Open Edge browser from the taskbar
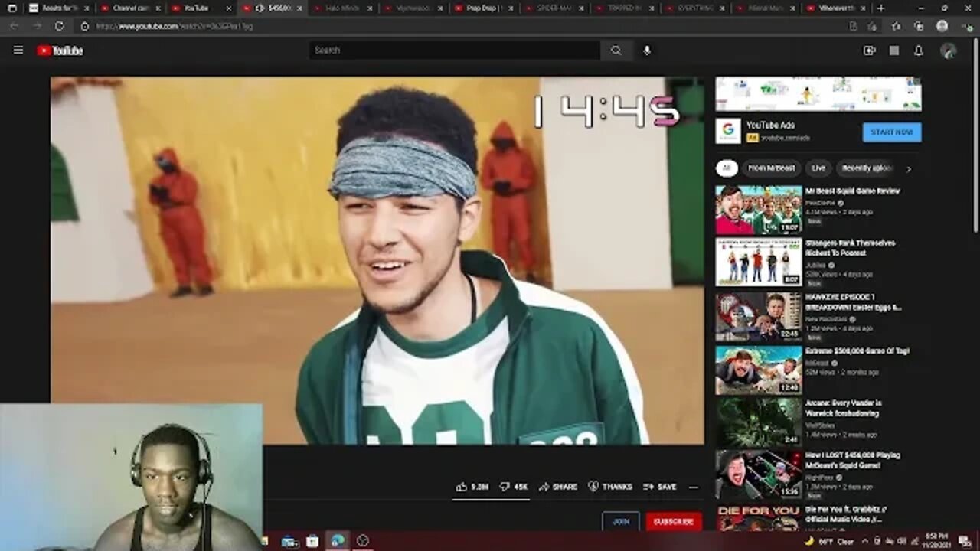The width and height of the screenshot is (980, 551). click(x=337, y=541)
